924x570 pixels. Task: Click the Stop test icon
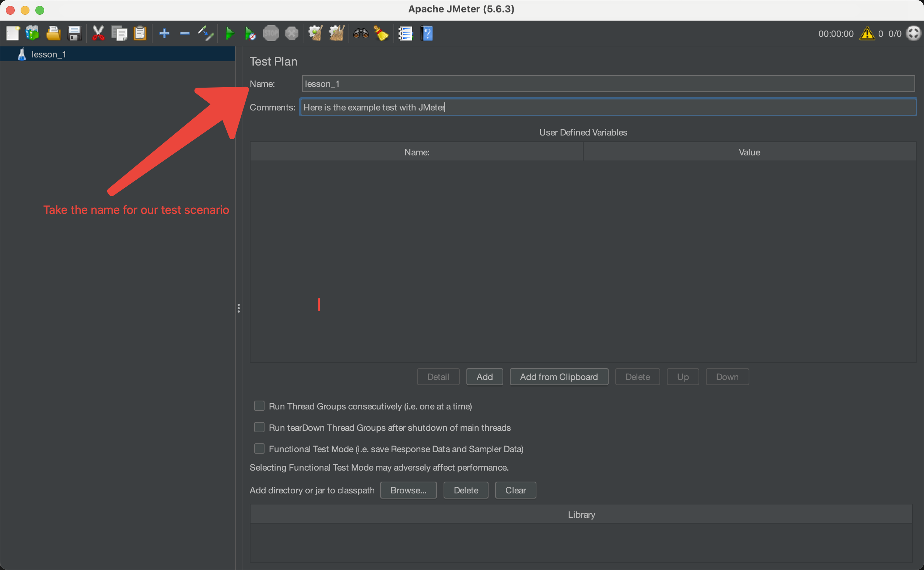coord(271,34)
